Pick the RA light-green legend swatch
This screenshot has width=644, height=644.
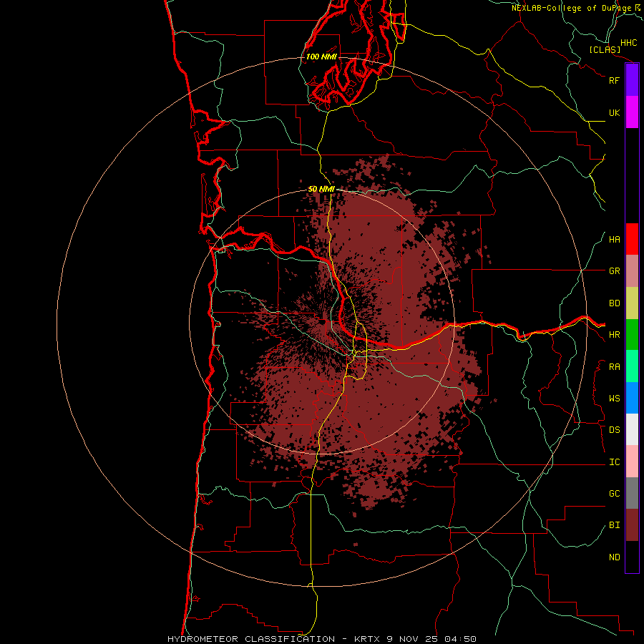click(x=632, y=366)
